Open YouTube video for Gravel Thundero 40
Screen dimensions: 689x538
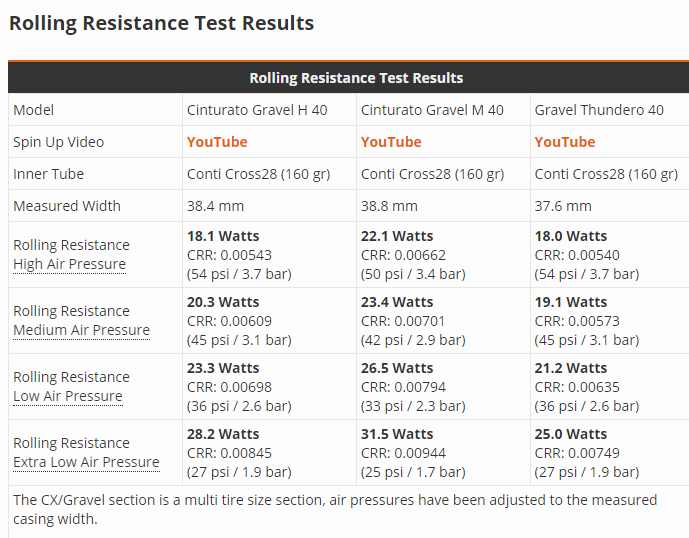pos(564,142)
